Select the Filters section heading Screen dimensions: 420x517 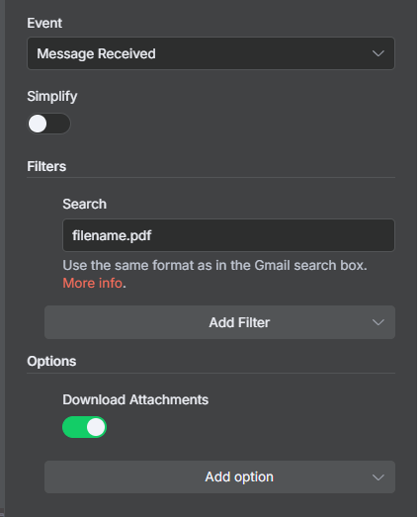tap(46, 166)
